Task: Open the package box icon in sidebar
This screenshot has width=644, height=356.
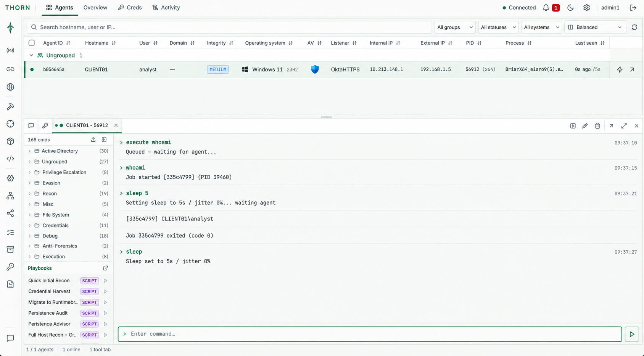Action: [10, 141]
